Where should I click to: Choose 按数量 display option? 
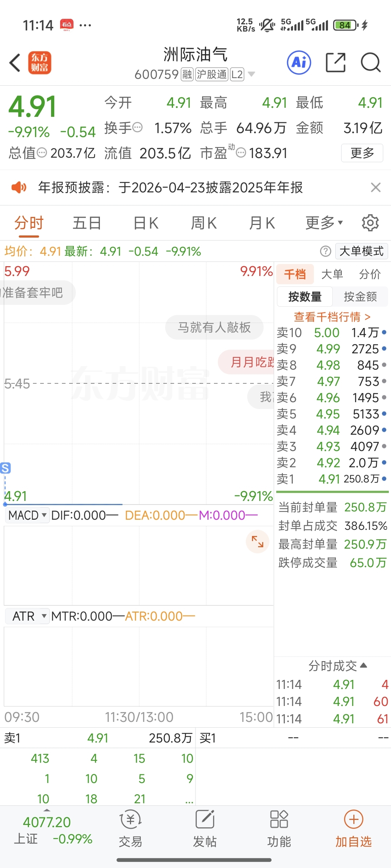pos(305,297)
